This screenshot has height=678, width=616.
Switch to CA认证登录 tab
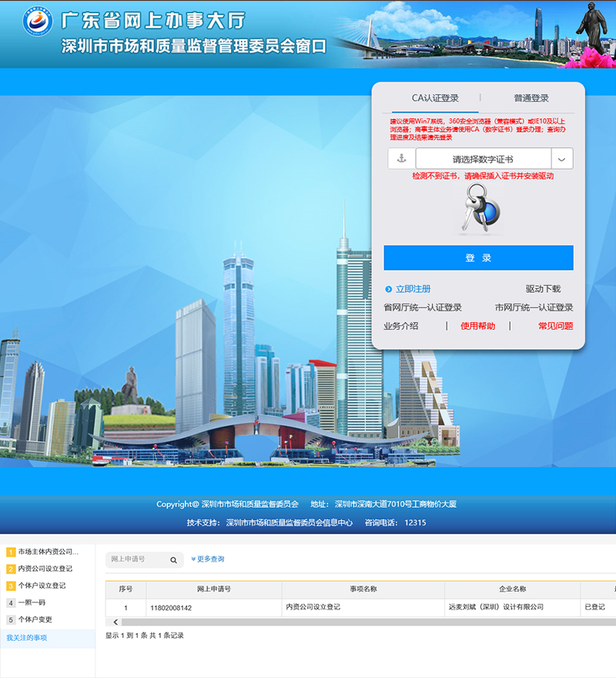(x=435, y=98)
